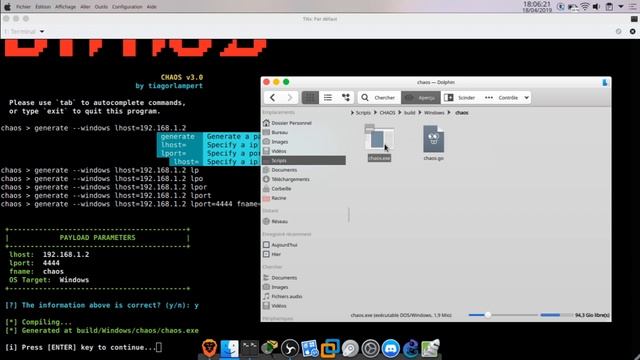
Task: Expand the Contrôle dropdown arrow
Action: click(527, 98)
